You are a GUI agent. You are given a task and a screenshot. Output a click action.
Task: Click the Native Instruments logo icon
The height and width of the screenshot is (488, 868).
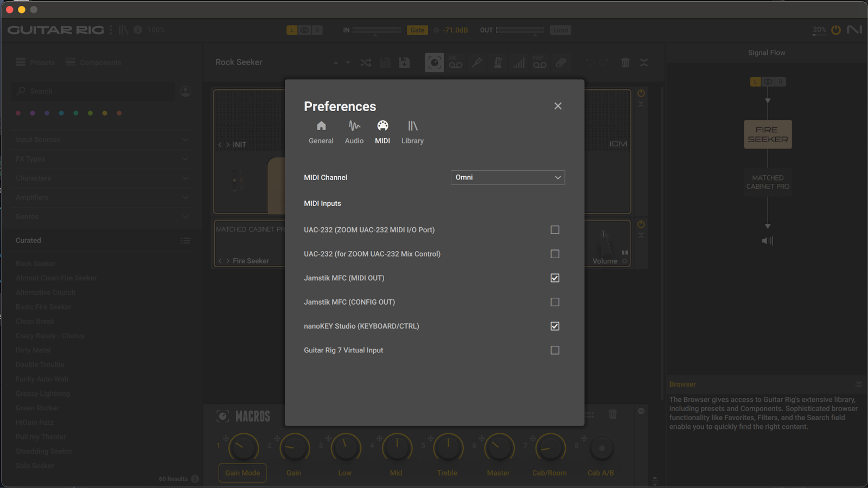[854, 30]
